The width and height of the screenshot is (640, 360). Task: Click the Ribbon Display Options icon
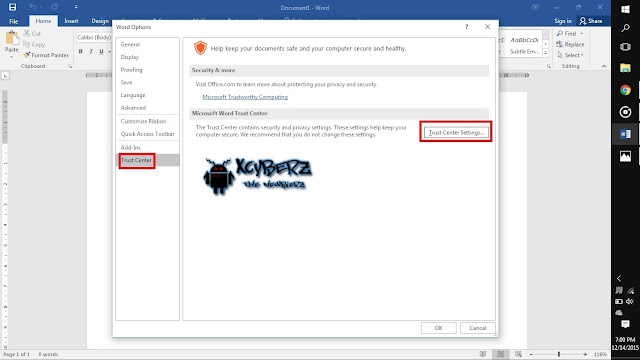pyautogui.click(x=536, y=7)
